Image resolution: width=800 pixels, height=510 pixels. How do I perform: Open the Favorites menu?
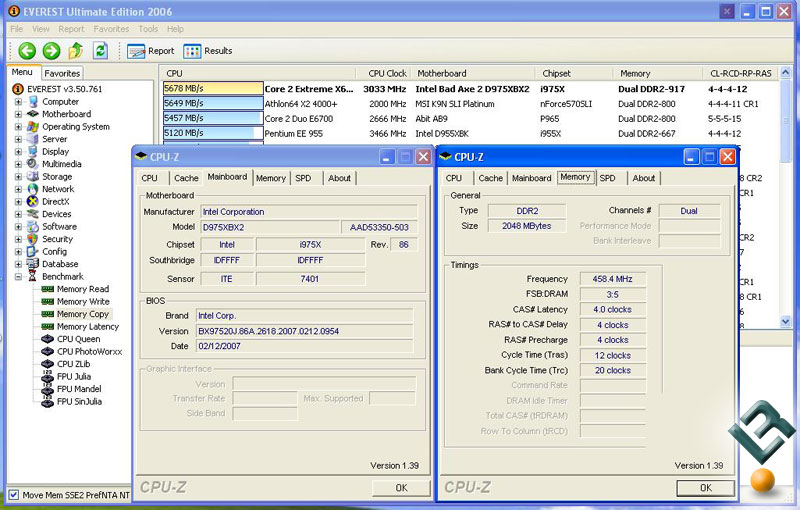[x=111, y=29]
